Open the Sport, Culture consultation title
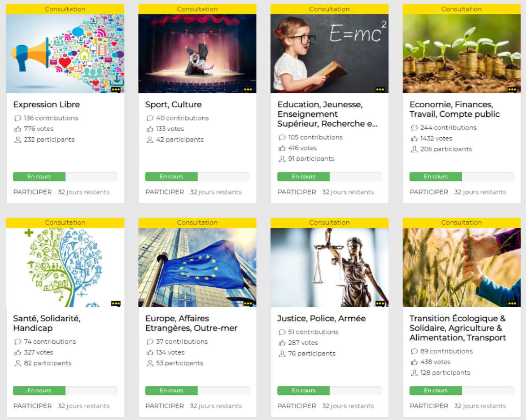The width and height of the screenshot is (526, 420). click(174, 105)
